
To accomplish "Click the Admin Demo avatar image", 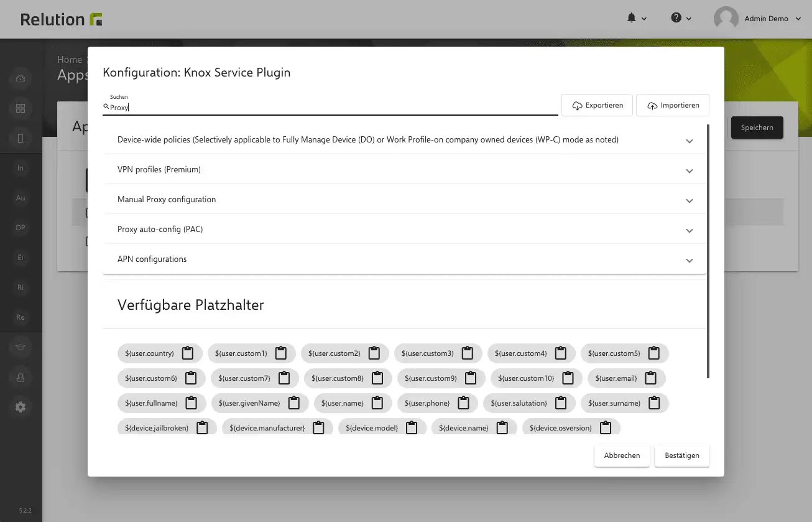I will [x=726, y=19].
